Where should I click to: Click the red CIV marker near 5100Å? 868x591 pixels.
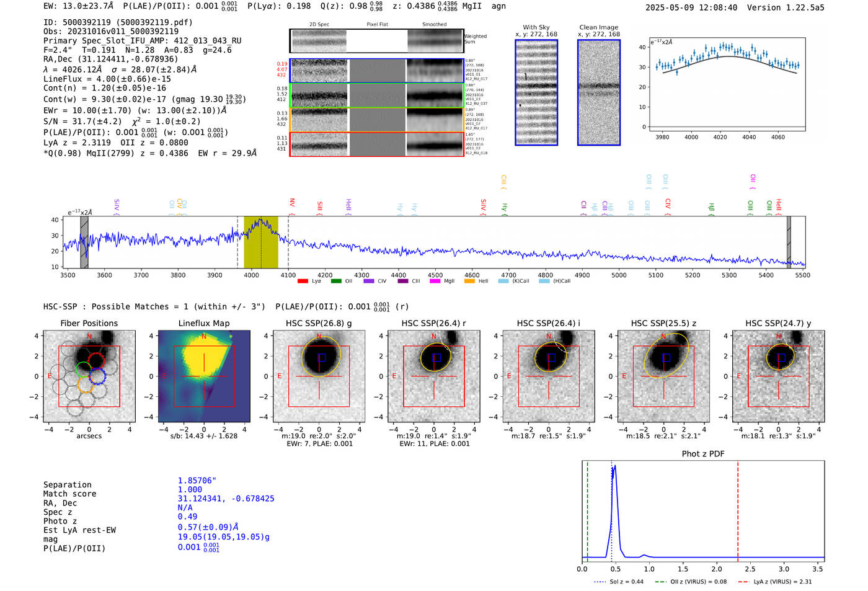(x=668, y=206)
